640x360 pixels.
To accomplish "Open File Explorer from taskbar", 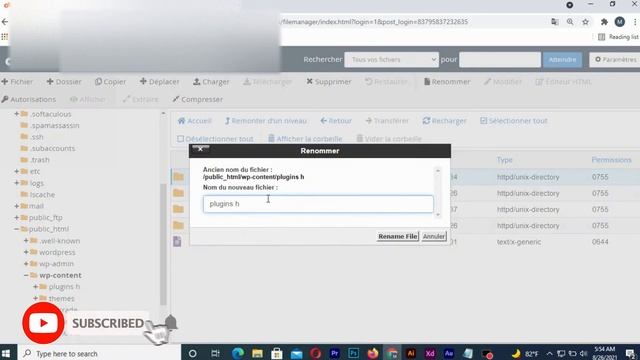I will [257, 353].
